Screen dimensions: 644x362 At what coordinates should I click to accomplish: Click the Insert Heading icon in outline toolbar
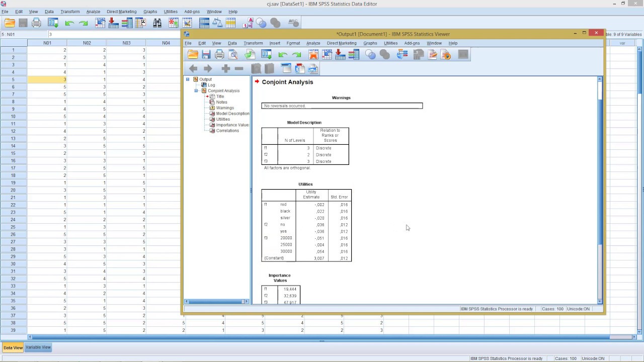point(286,68)
